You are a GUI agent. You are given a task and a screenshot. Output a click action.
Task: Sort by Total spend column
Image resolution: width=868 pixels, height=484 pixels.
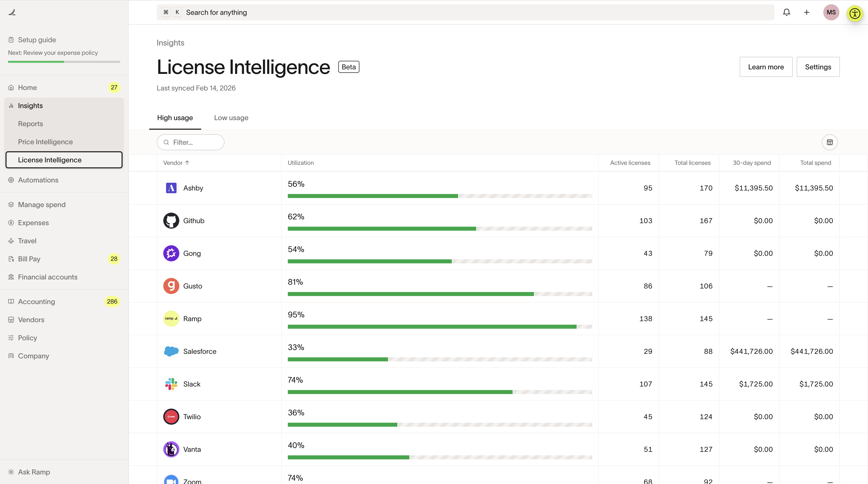click(x=816, y=163)
